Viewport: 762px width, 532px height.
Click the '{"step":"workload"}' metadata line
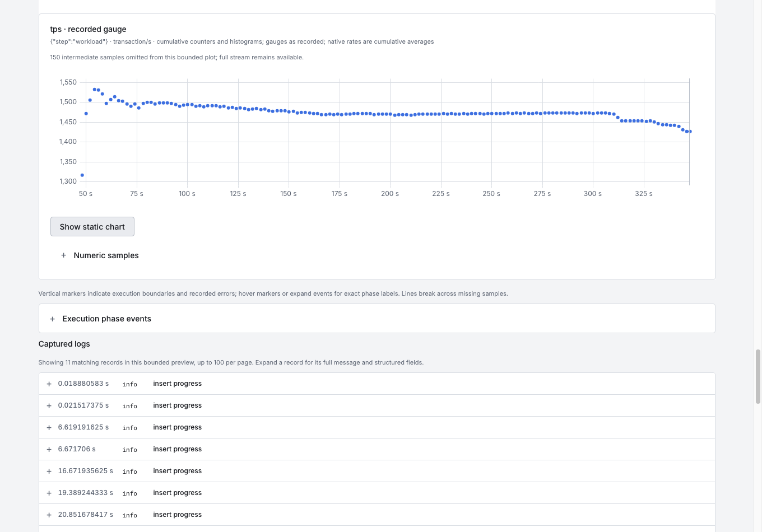tap(242, 41)
